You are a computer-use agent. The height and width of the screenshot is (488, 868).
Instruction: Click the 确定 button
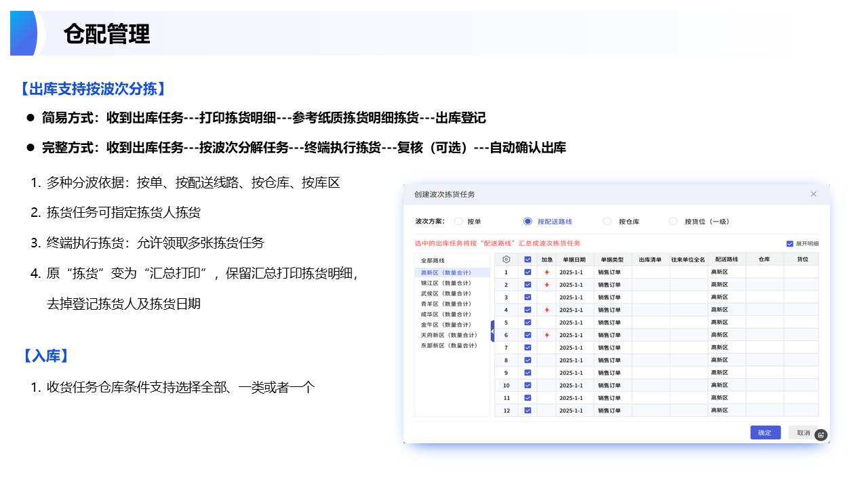(765, 432)
